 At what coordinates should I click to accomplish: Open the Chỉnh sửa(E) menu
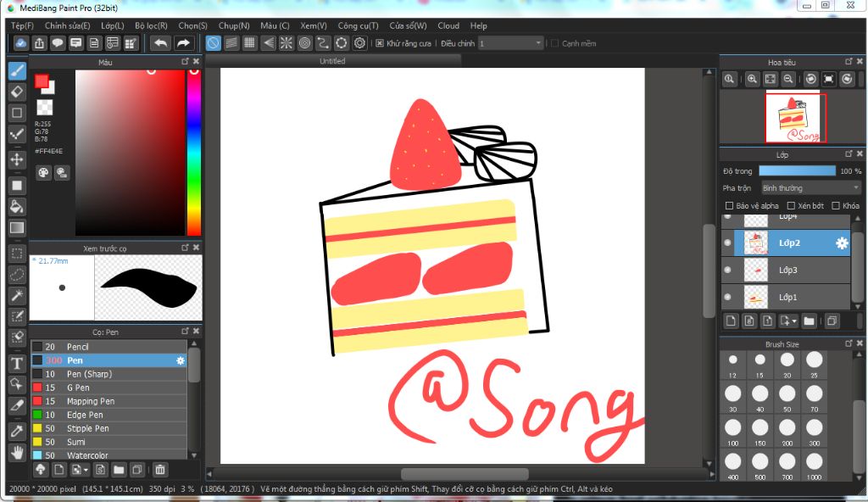pos(67,25)
